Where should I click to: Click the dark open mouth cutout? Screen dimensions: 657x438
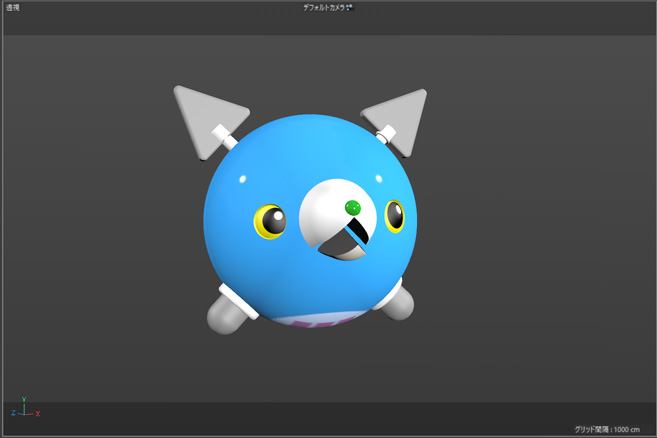(344, 241)
